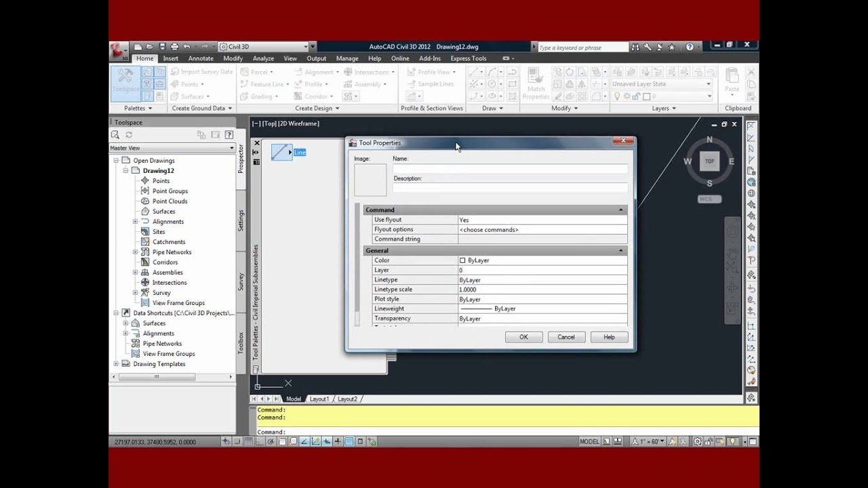Screen dimensions: 868x488
Task: Click the Name input field
Action: [x=510, y=168]
